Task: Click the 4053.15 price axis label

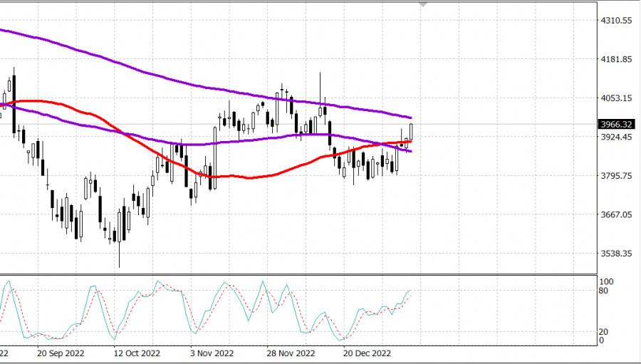Action: point(617,98)
